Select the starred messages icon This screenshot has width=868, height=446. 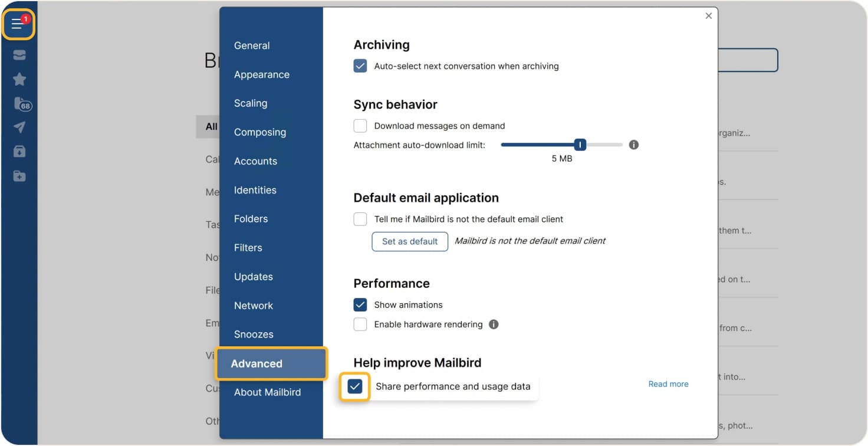[x=18, y=78]
